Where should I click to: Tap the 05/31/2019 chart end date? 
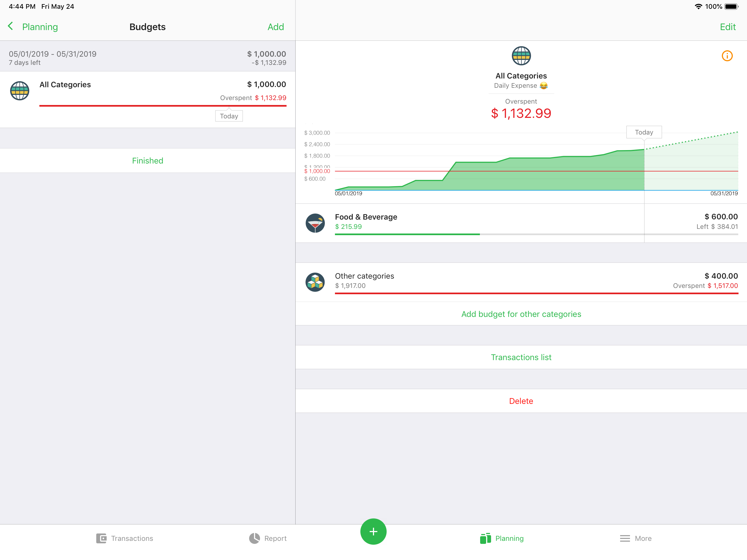click(x=724, y=194)
